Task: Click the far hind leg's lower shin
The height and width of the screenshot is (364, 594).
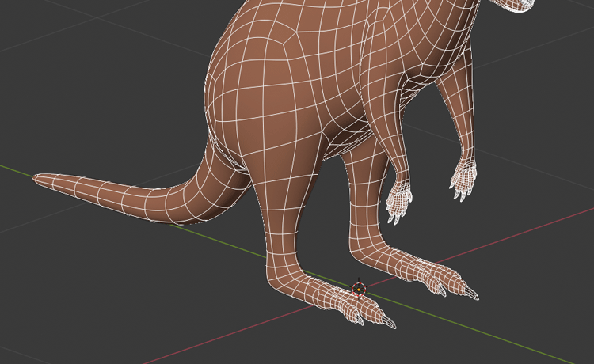Action: click(366, 229)
